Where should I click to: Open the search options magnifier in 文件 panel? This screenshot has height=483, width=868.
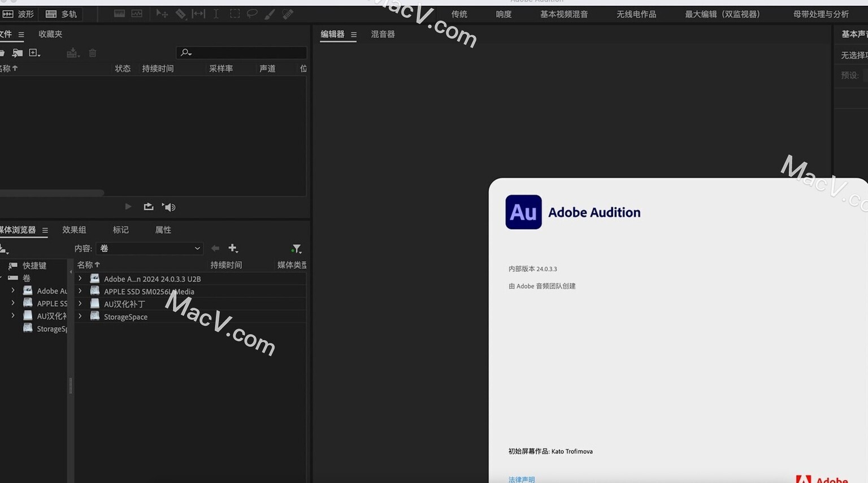click(x=185, y=53)
